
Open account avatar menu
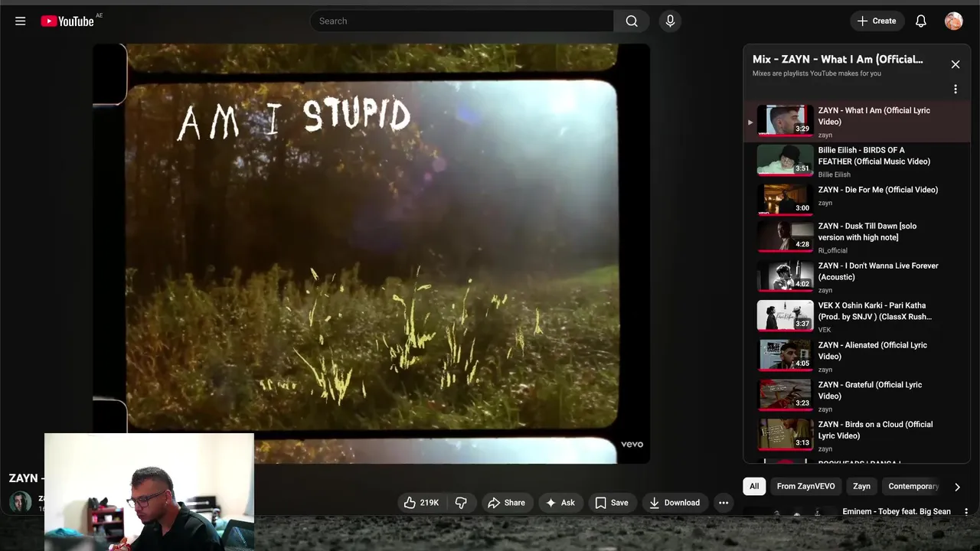coord(953,21)
